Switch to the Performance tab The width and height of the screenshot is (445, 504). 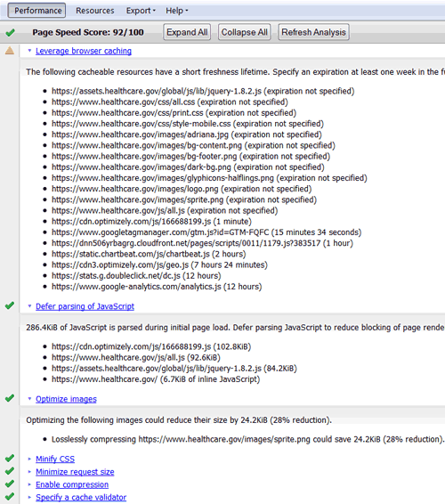[x=37, y=11]
